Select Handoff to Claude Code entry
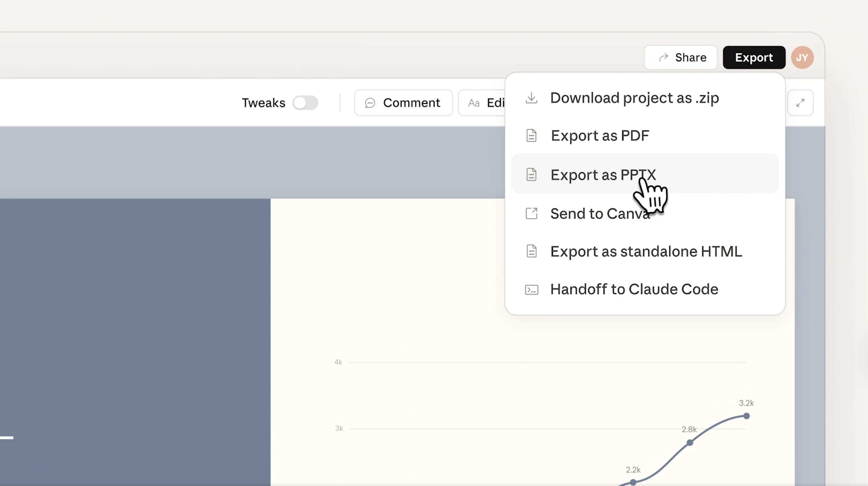868x486 pixels. 634,289
